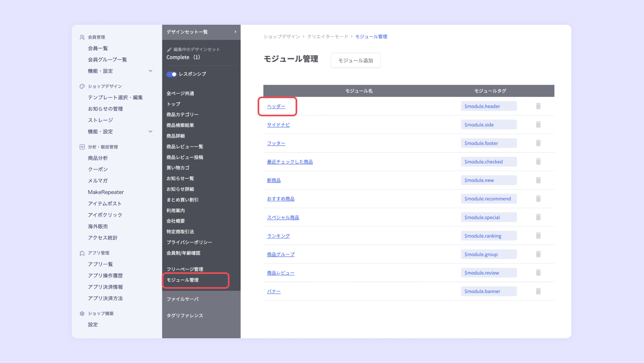This screenshot has height=363, width=644.
Task: Open 商品カテゴリー page template
Action: point(182,114)
